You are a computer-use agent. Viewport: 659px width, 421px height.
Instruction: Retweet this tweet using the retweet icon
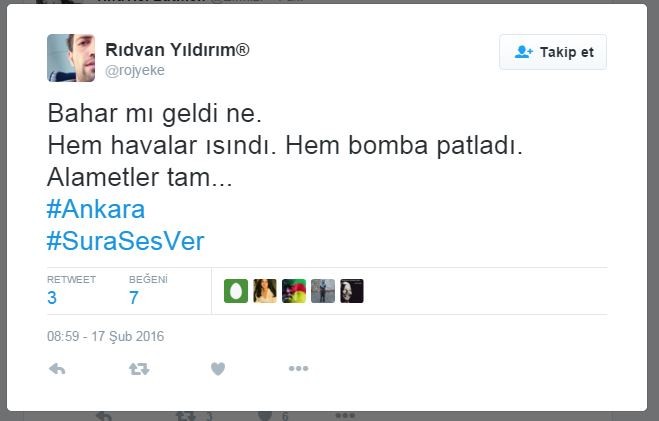pyautogui.click(x=139, y=369)
